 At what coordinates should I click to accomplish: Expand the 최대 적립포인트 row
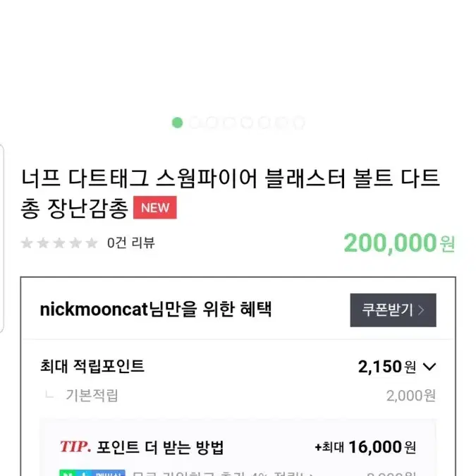[x=238, y=367]
